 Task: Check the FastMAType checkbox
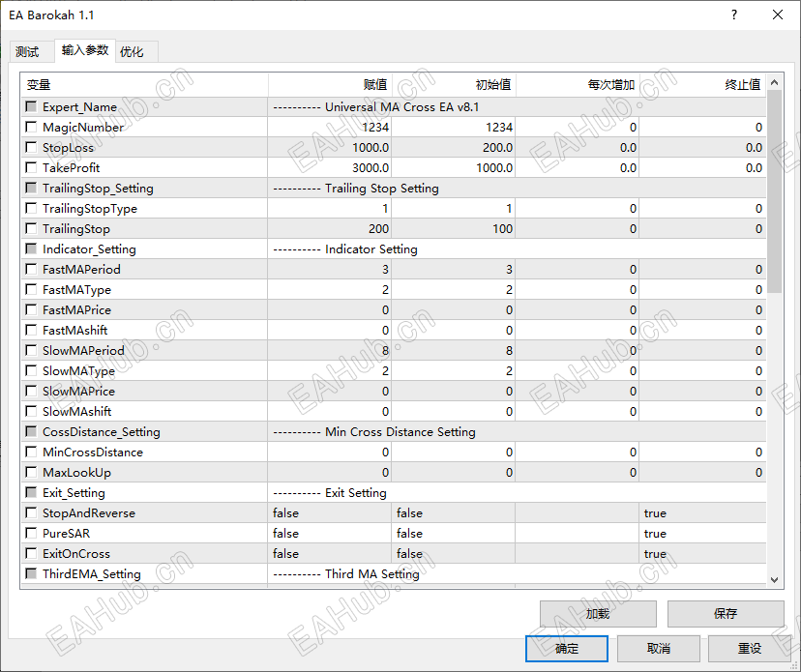pyautogui.click(x=31, y=289)
